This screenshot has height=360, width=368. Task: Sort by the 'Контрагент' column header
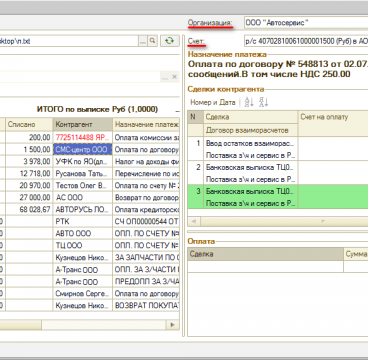click(83, 124)
